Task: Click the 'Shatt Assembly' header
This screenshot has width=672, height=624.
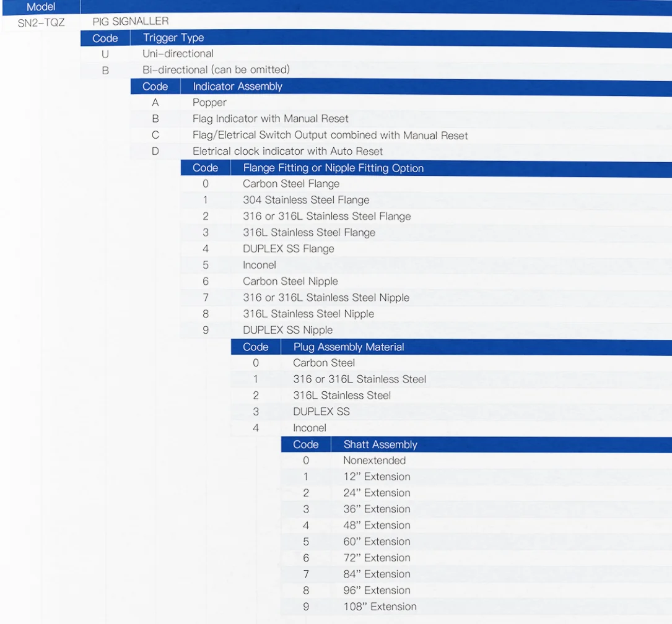Action: tap(380, 444)
